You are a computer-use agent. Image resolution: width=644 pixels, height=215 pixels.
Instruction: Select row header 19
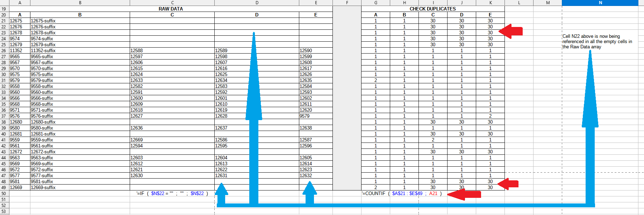pyautogui.click(x=4, y=9)
